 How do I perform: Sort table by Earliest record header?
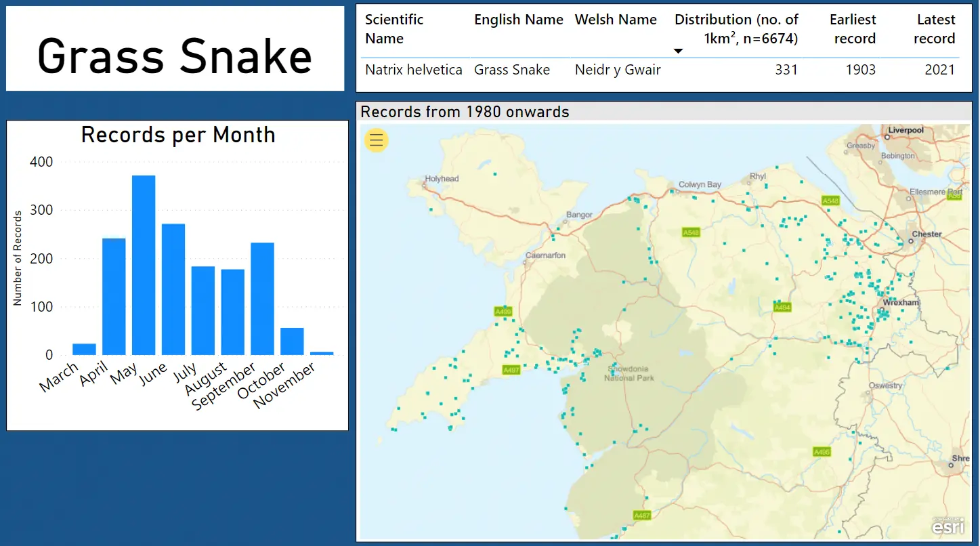(853, 29)
